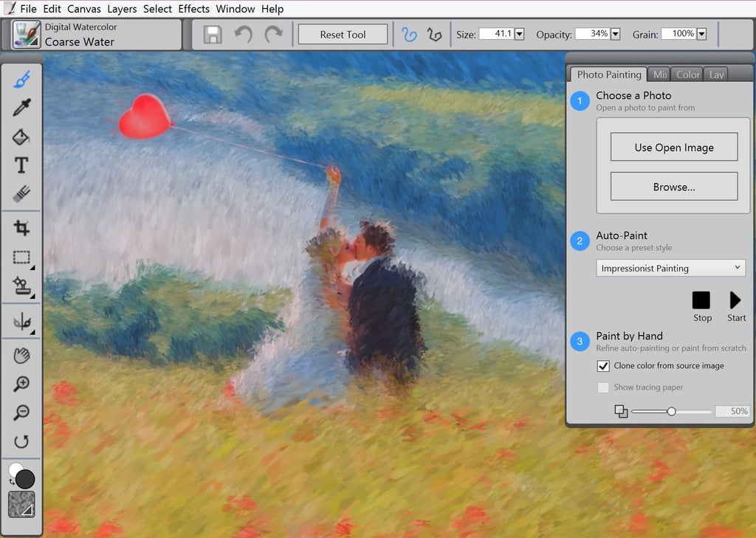Select the Paint Bucket fill tool
756x538 pixels.
[21, 137]
